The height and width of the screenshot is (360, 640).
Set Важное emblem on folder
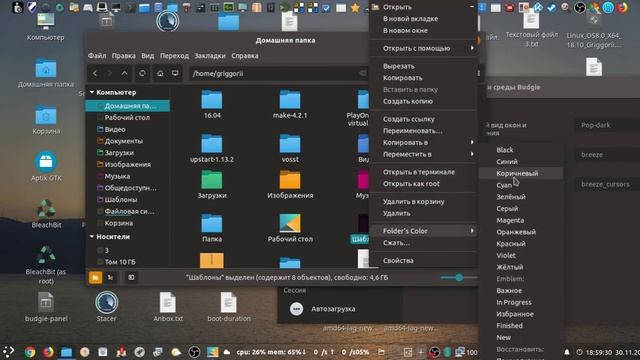[x=521, y=291]
